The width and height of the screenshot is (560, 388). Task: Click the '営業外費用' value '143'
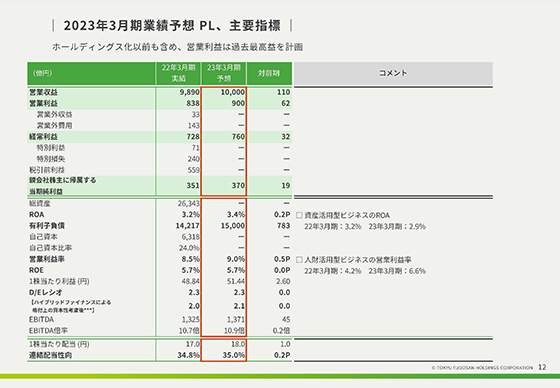[x=194, y=125]
